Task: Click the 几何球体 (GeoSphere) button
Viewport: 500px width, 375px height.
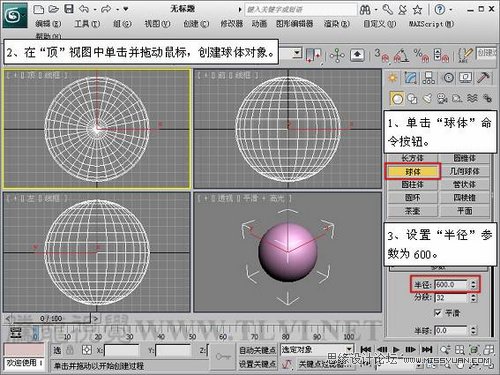Action: coord(465,171)
